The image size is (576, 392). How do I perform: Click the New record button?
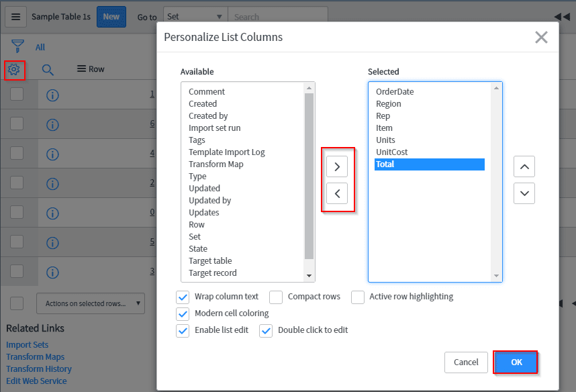tap(111, 16)
